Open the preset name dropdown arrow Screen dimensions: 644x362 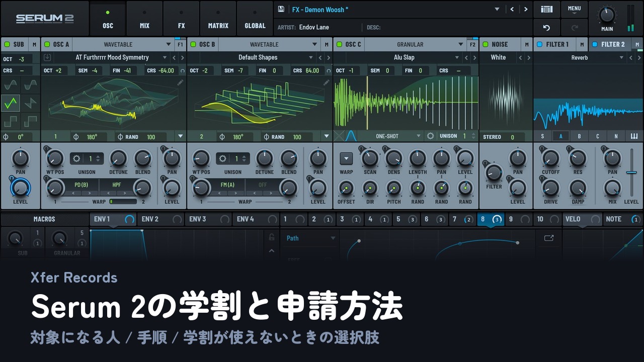(497, 9)
